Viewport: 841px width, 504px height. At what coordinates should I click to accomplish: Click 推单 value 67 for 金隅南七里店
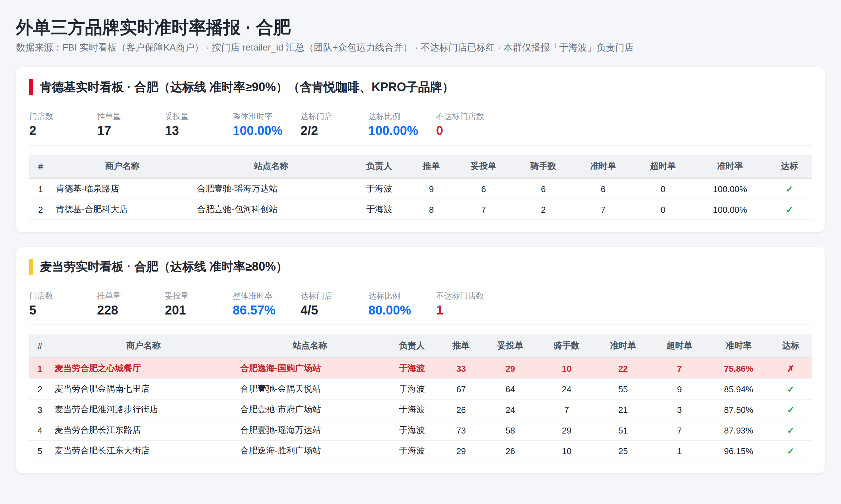click(461, 389)
